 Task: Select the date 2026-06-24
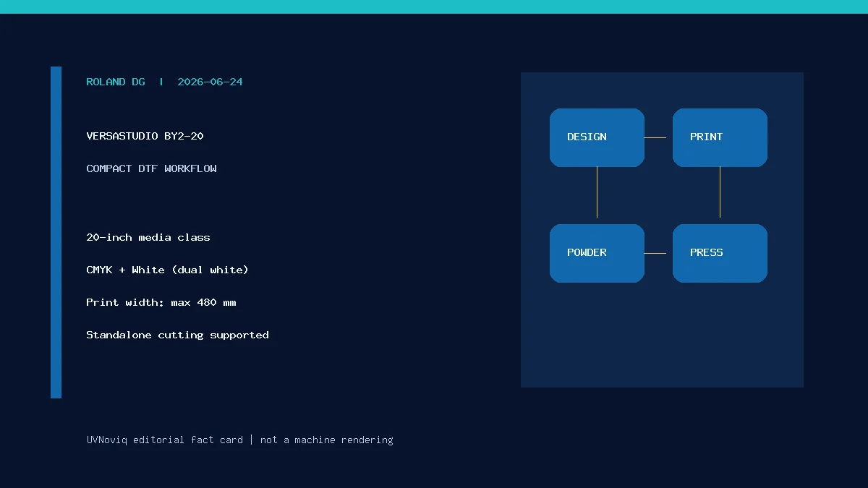(210, 82)
